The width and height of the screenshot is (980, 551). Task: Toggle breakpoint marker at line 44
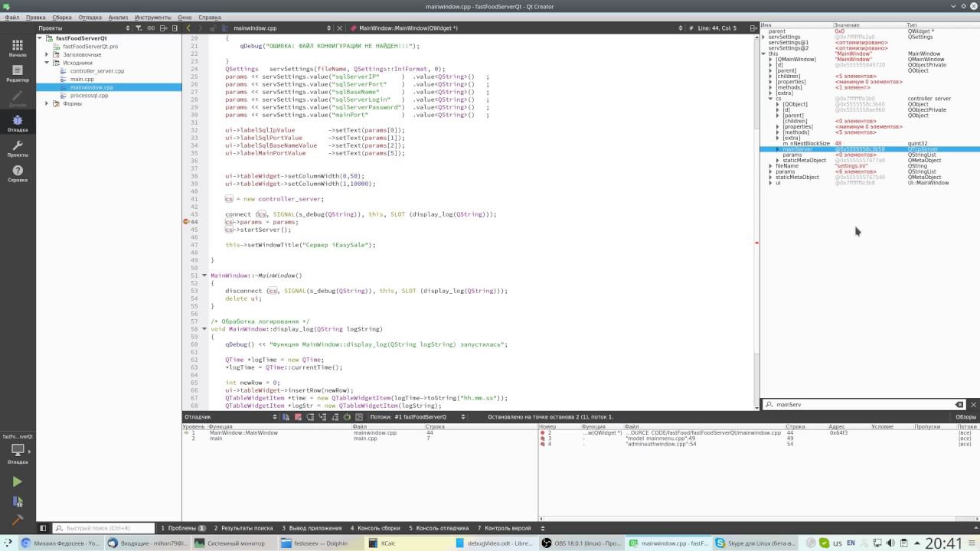pyautogui.click(x=186, y=222)
